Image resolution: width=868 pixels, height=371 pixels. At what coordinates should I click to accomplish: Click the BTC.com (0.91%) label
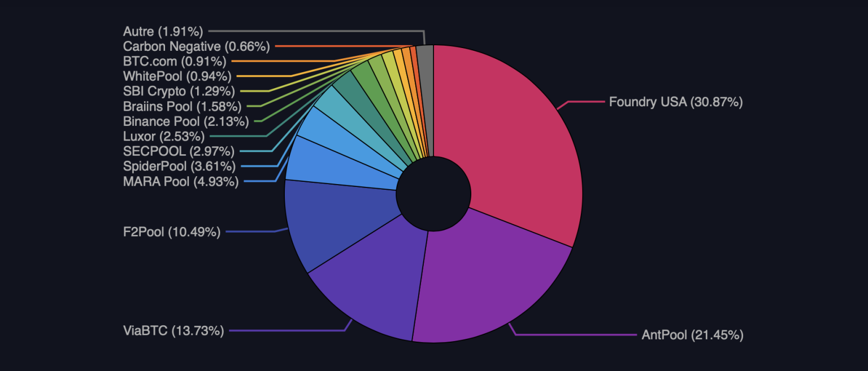(x=175, y=61)
